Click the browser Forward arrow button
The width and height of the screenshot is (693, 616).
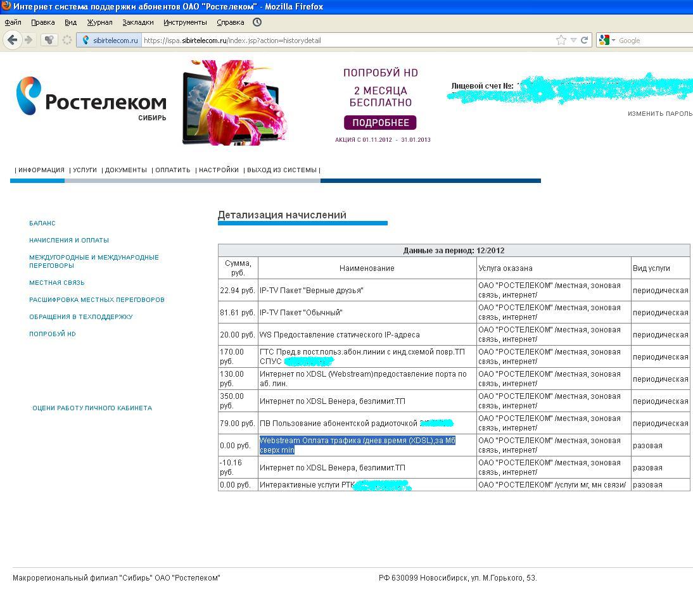click(29, 40)
